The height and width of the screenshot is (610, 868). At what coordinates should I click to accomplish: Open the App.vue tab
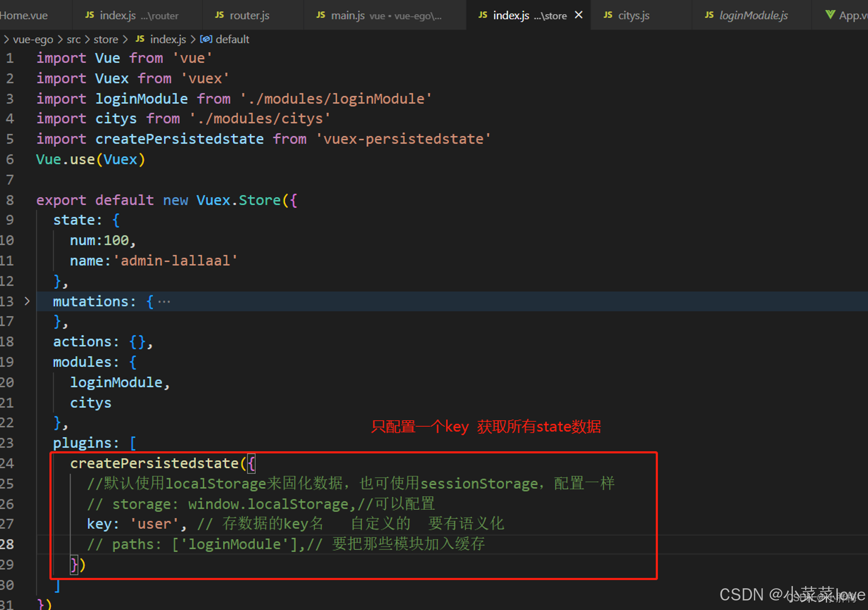(852, 16)
